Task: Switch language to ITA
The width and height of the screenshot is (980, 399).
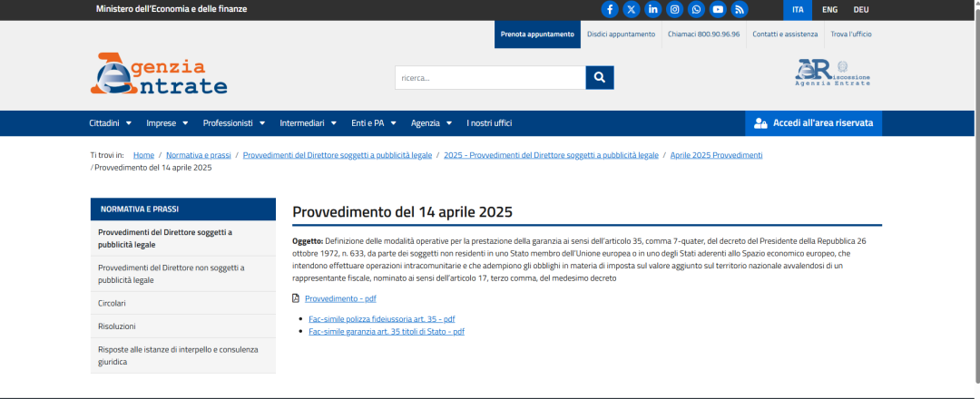Action: point(798,10)
